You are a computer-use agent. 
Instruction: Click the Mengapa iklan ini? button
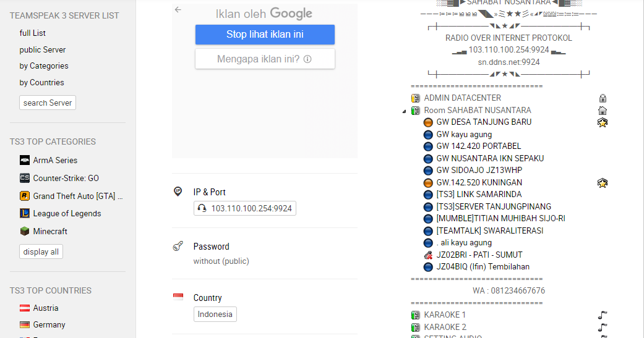coord(265,59)
